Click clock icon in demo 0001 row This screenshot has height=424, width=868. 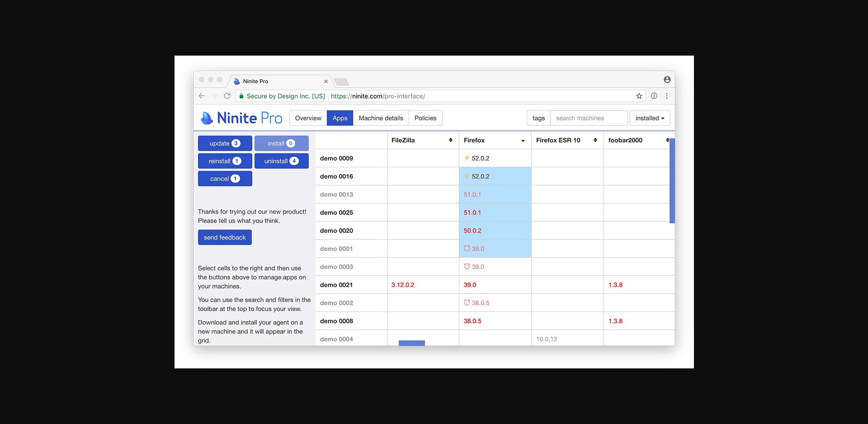(x=467, y=248)
